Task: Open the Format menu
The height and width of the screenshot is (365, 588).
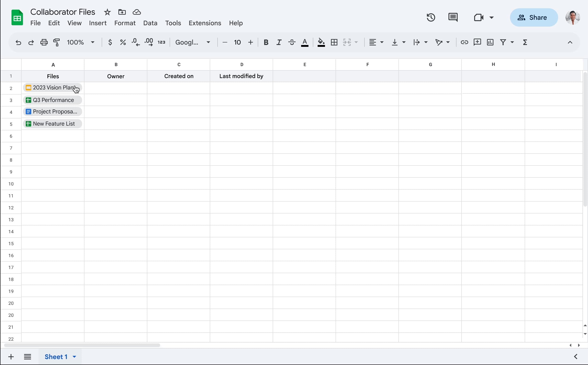Action: pos(125,23)
